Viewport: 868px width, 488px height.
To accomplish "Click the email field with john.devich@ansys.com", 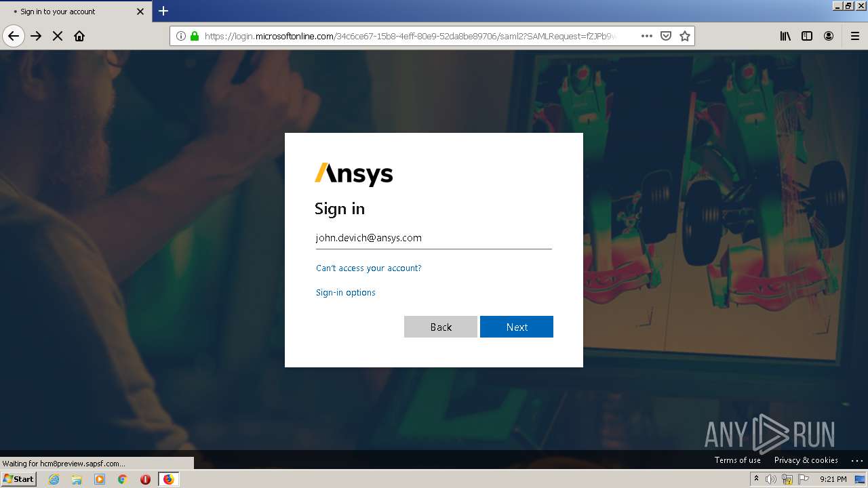I will tap(433, 238).
